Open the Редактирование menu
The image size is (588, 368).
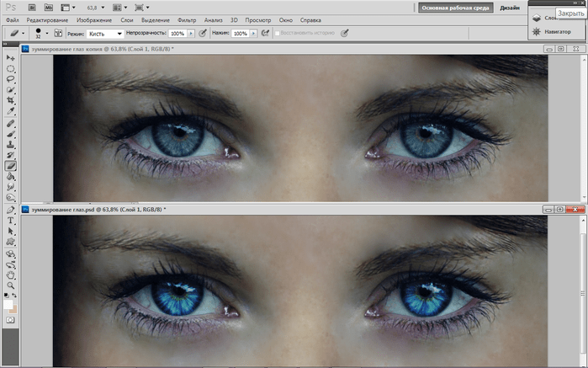click(x=47, y=20)
